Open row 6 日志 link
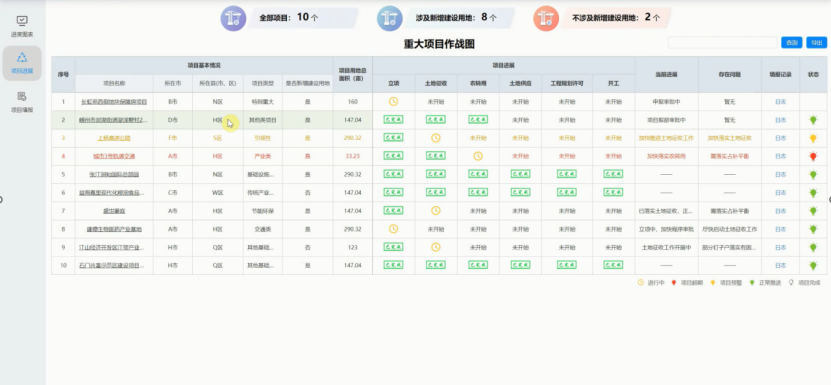The width and height of the screenshot is (831, 385). (x=781, y=192)
